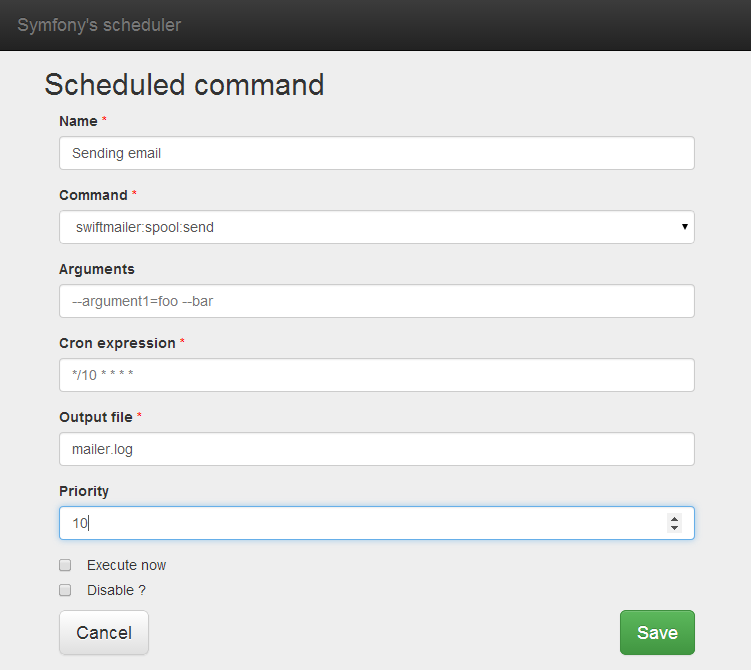Click the Command dropdown arrow
The height and width of the screenshot is (670, 751).
(x=684, y=227)
